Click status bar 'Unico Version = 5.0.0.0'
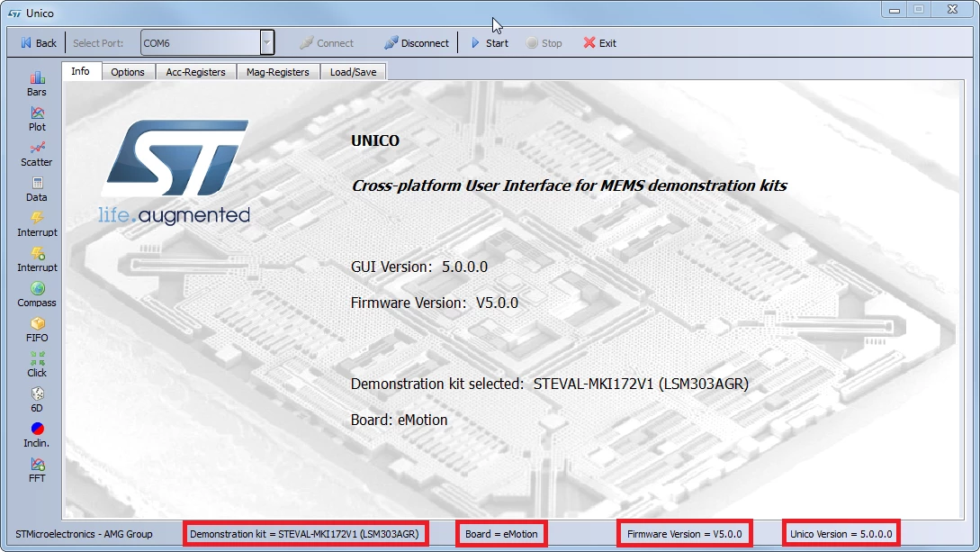980x552 pixels. [x=841, y=534]
